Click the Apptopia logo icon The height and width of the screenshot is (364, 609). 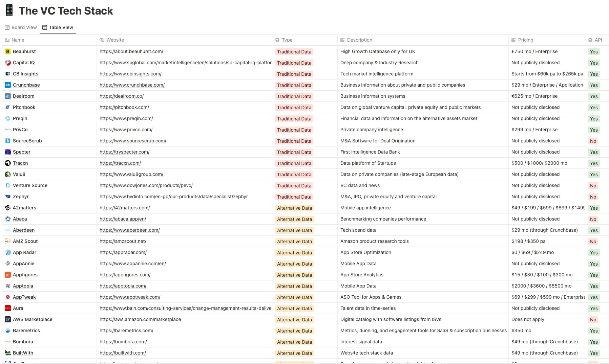tap(7, 286)
